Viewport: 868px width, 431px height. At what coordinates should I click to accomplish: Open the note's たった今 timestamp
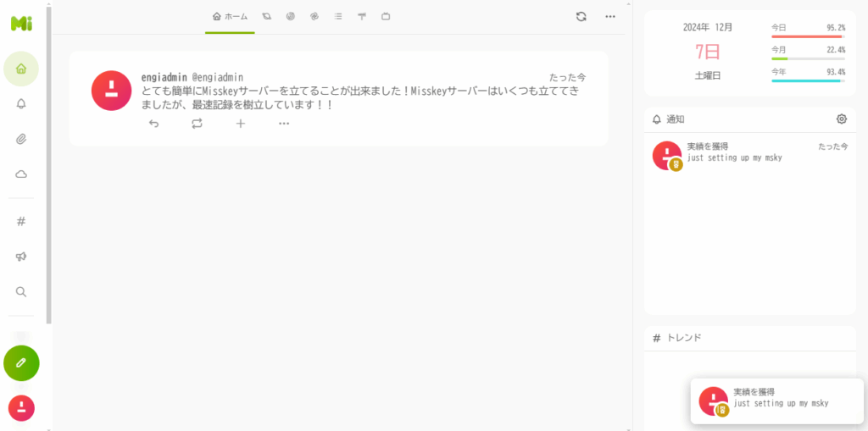click(567, 77)
